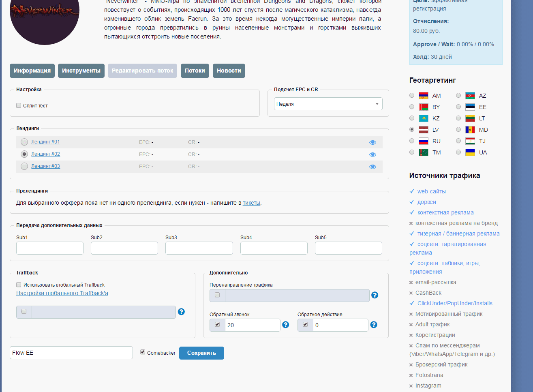Screen dimensions: 533x392
Task: Click the Sub4 input field
Action: (274, 248)
